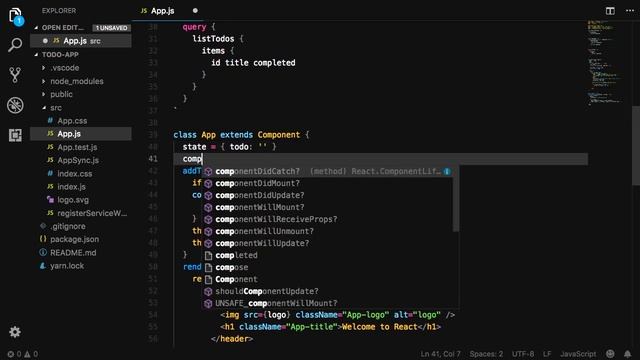
Task: Choose componentDidUpdate suggestion
Action: [327, 196]
